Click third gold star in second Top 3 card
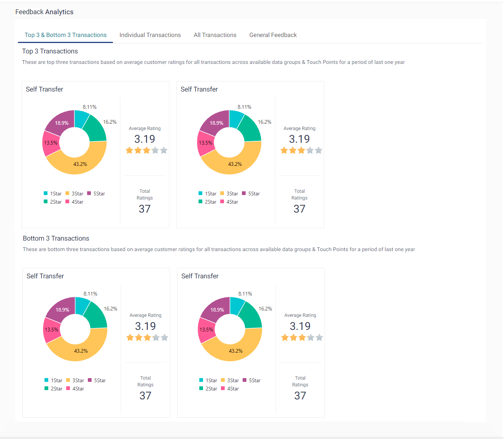The width and height of the screenshot is (504, 439). [301, 150]
